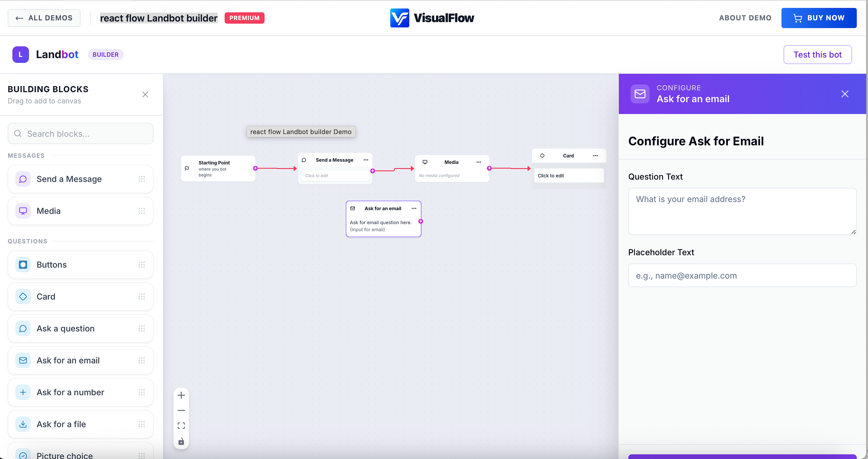Click the Ask for a number plus icon

23,392
